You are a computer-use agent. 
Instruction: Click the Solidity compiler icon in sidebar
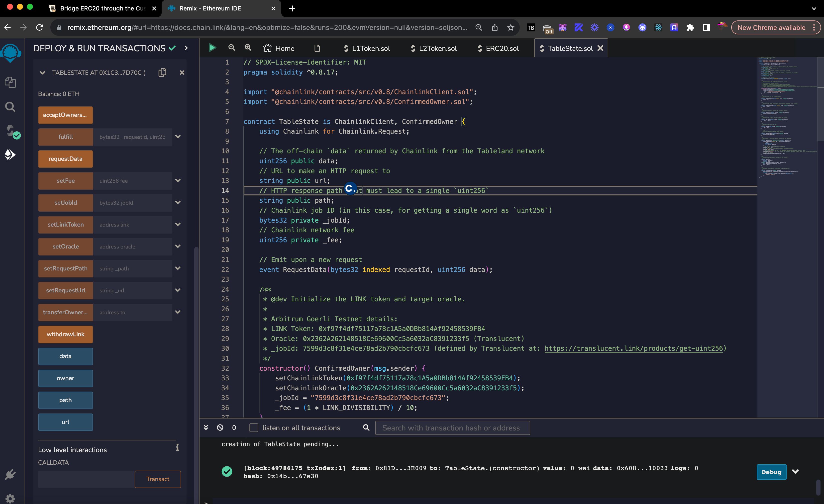pyautogui.click(x=10, y=131)
